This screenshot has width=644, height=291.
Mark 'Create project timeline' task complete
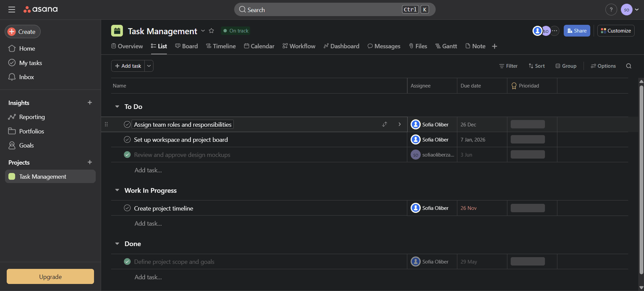click(127, 208)
